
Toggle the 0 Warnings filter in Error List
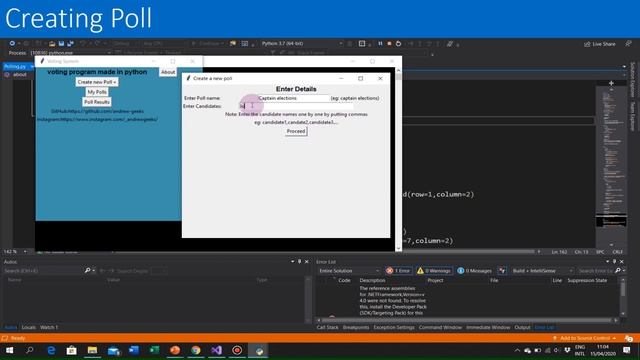point(433,271)
